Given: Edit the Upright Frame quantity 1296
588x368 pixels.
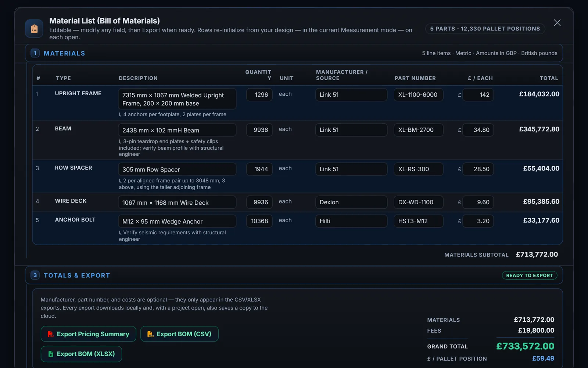Looking at the screenshot, I should (259, 95).
